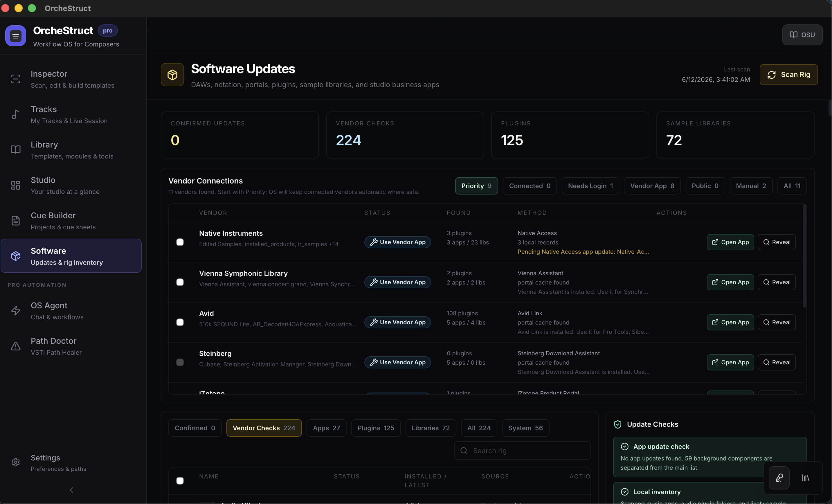Screen dimensions: 832x504
Task: Click the Plugins 125 summary card
Action: click(x=570, y=135)
